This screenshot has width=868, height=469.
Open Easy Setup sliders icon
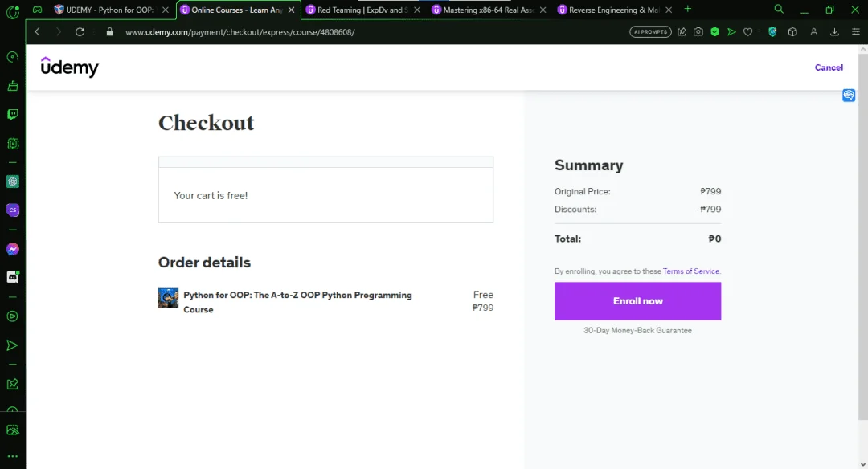coord(855,32)
